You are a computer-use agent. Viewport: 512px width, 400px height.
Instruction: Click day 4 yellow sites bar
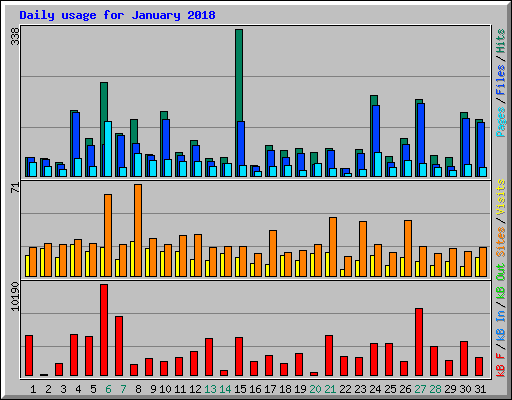[x=72, y=260]
